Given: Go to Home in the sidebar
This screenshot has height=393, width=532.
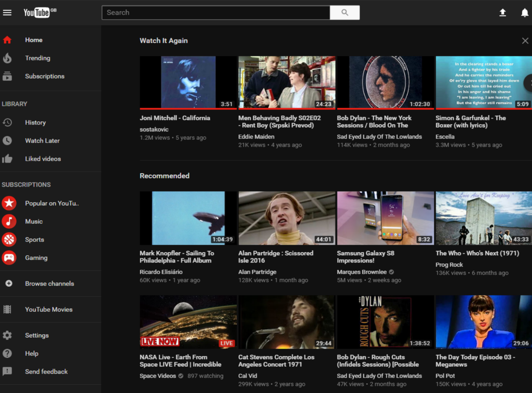Looking at the screenshot, I should point(34,40).
